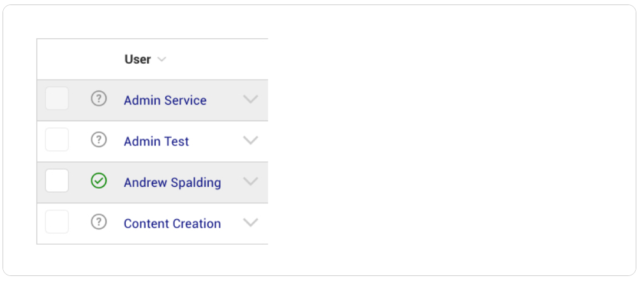Click the green checkmark icon beside Andrew Spalding
The height and width of the screenshot is (283, 644).
tap(98, 181)
